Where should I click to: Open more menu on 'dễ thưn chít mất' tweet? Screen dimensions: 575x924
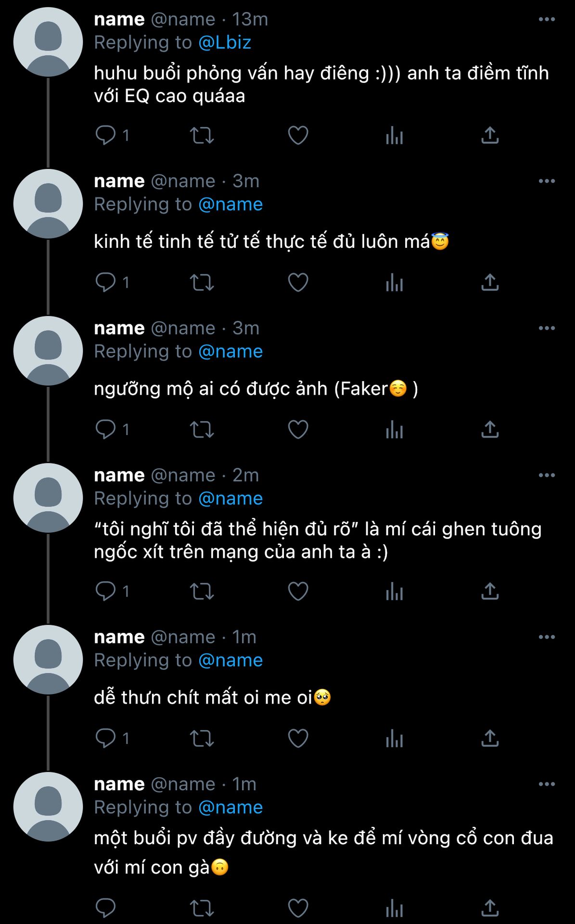point(547,637)
